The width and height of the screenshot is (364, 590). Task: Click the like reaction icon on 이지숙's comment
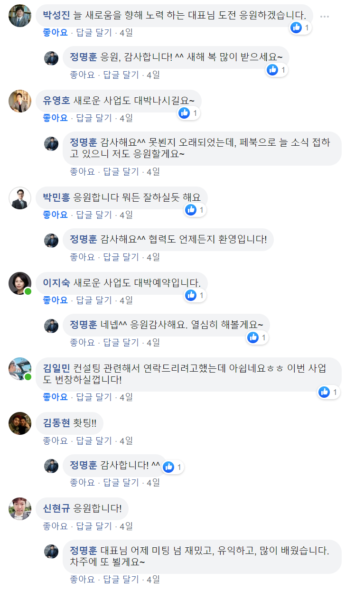click(x=191, y=295)
